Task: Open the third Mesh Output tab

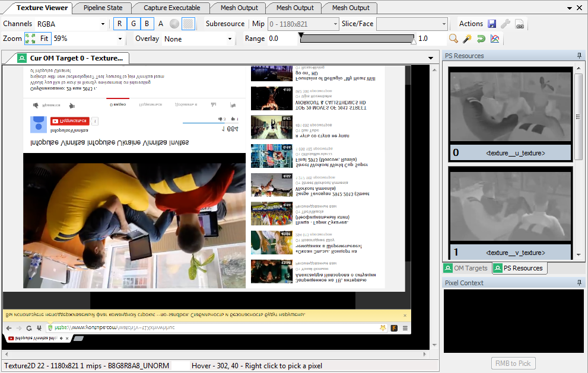Action: click(x=351, y=8)
